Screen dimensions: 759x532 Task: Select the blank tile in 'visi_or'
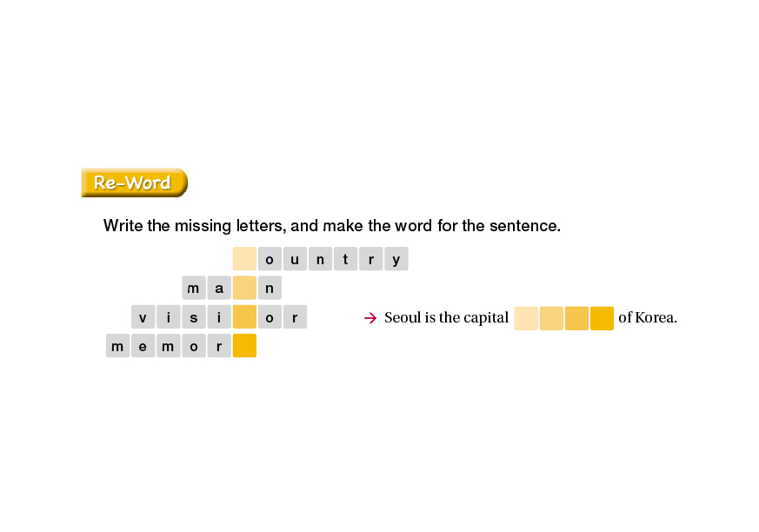tap(244, 317)
